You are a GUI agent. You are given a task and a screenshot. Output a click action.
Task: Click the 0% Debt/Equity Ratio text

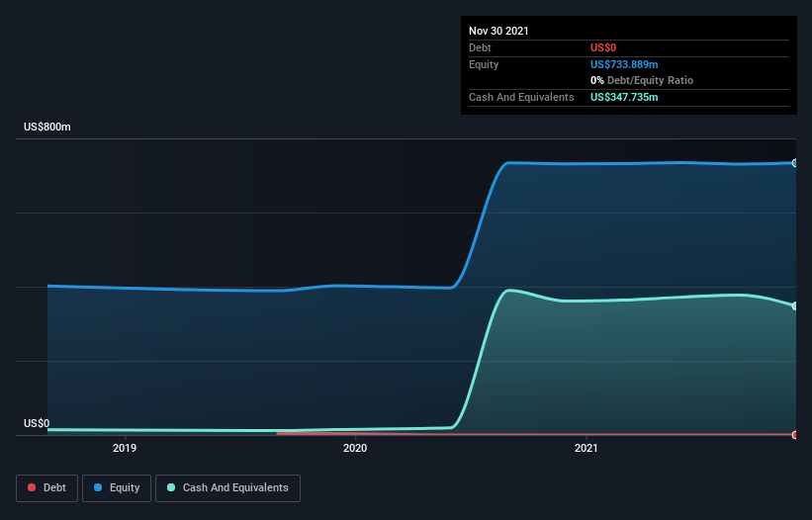pos(642,80)
